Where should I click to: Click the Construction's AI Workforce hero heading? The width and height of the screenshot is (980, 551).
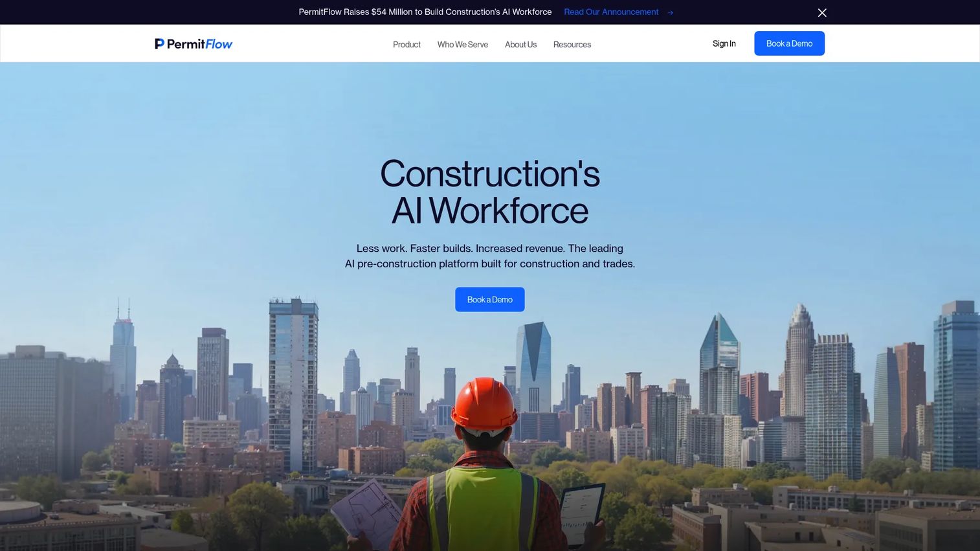tap(490, 192)
